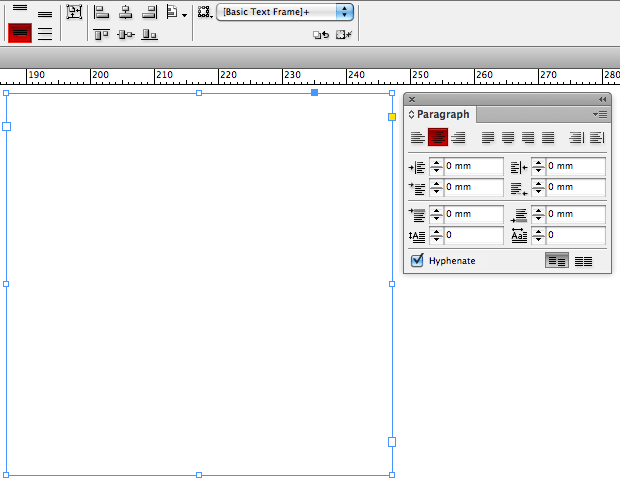The image size is (620, 481).
Task: Click Align right edges icon in toolbar
Action: pos(149,13)
